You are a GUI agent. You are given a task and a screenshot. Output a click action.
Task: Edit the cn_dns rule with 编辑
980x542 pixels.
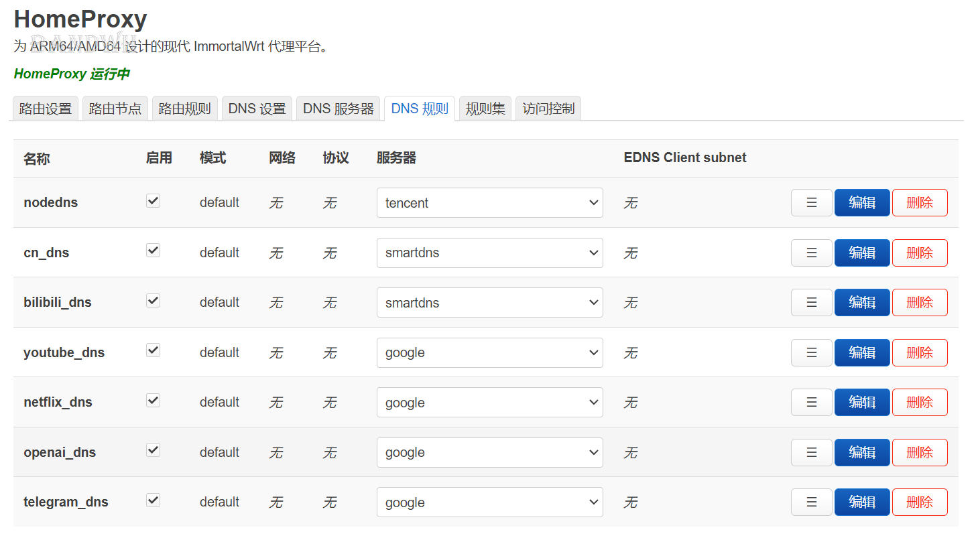pos(862,253)
